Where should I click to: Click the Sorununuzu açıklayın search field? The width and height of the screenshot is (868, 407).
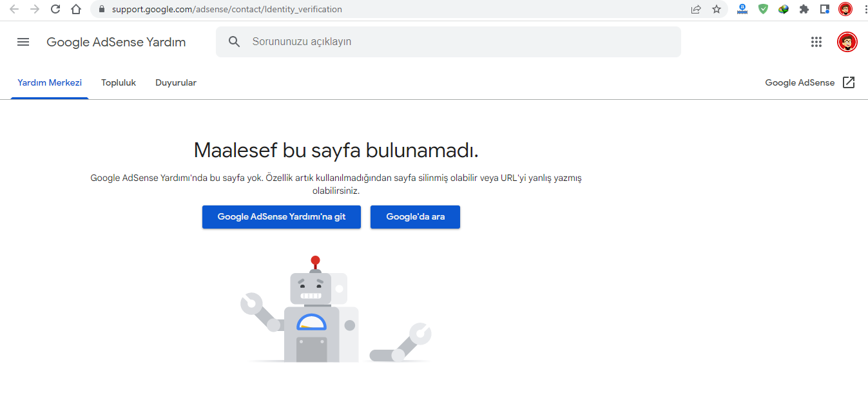coord(448,42)
